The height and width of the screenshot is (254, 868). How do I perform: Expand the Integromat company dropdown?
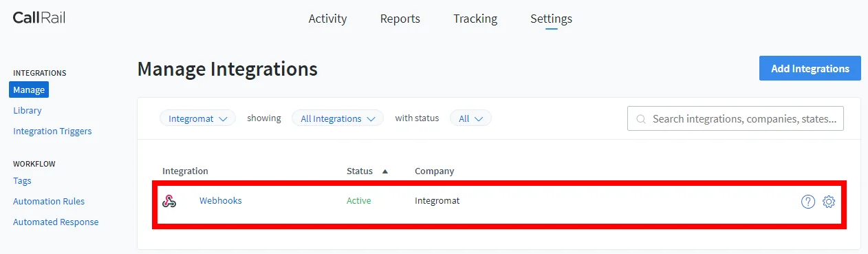[x=197, y=118]
